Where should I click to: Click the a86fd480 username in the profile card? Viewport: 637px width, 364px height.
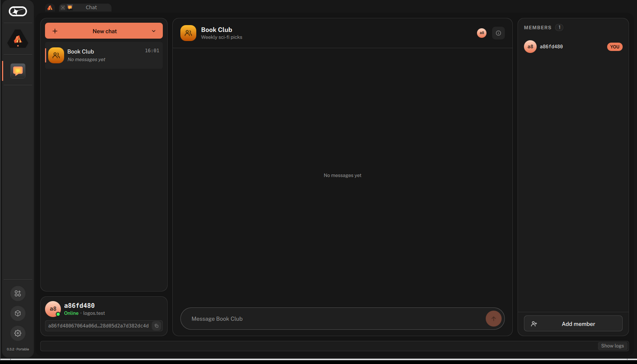(x=79, y=306)
